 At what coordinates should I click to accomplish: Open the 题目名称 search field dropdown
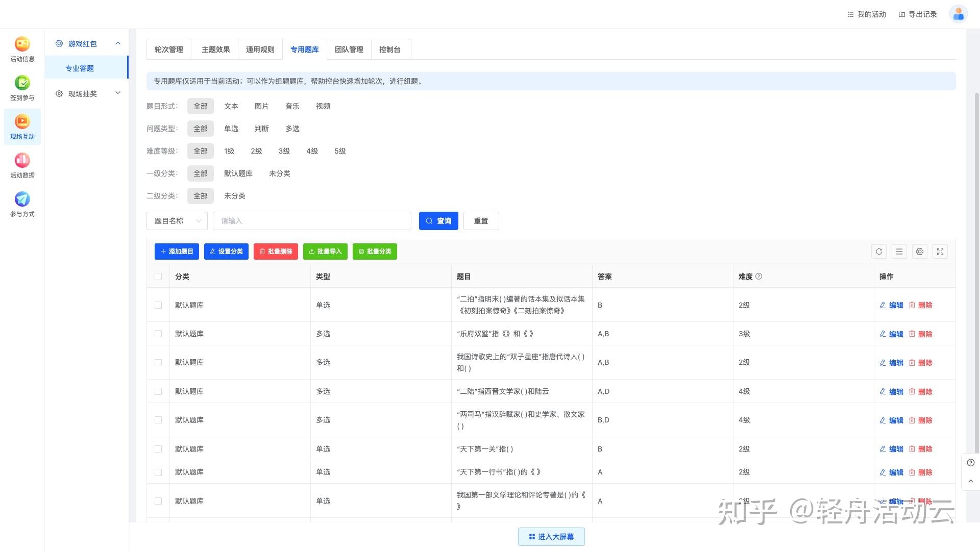click(177, 221)
